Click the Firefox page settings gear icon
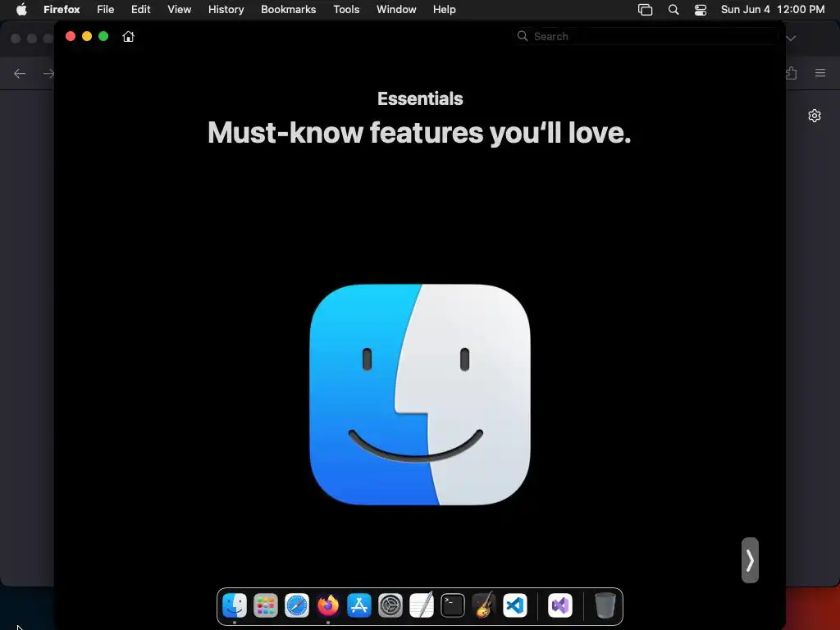Image resolution: width=840 pixels, height=630 pixels. tap(815, 116)
